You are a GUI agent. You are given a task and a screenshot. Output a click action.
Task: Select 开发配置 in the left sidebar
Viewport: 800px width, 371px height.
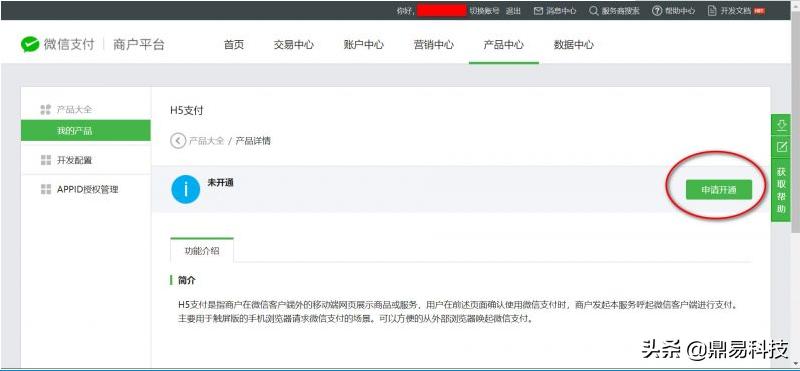coord(74,160)
